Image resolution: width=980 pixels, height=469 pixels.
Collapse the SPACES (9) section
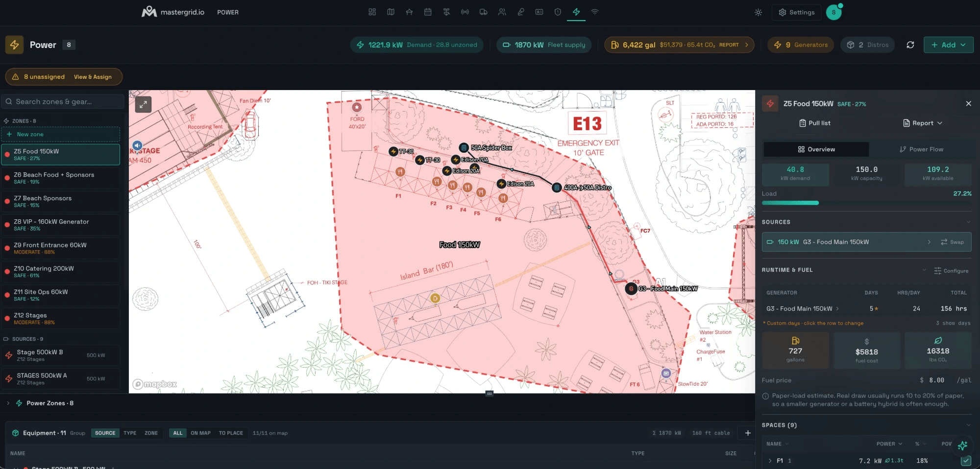point(968,425)
